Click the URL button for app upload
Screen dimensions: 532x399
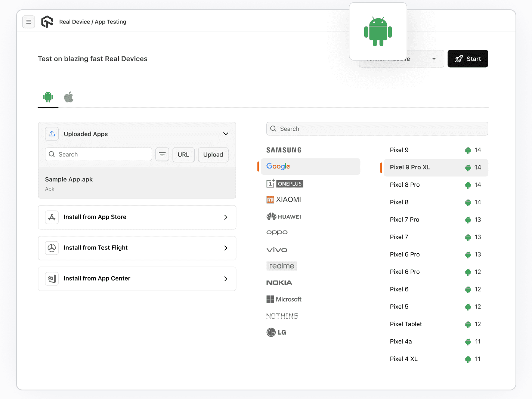[183, 154]
